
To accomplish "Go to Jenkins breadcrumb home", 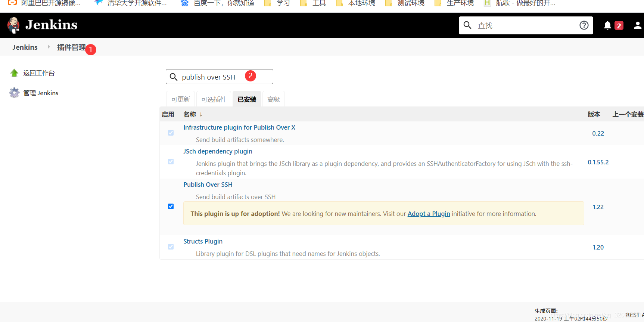I will (25, 47).
